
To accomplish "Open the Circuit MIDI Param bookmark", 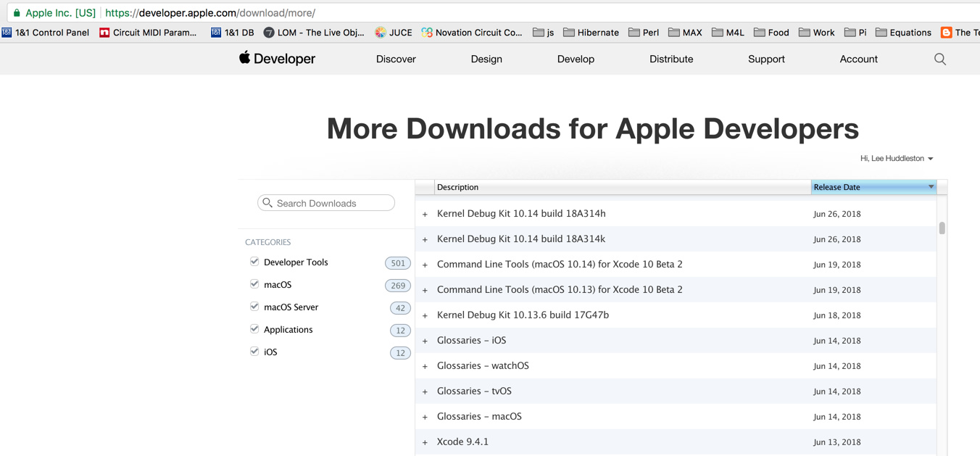I will (148, 33).
